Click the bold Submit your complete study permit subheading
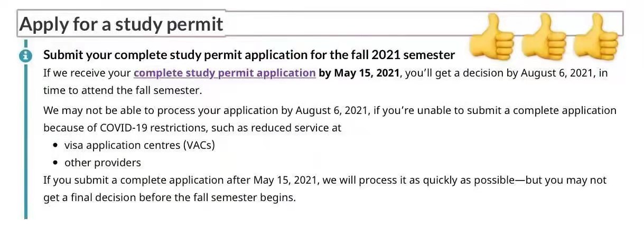 [x=249, y=55]
